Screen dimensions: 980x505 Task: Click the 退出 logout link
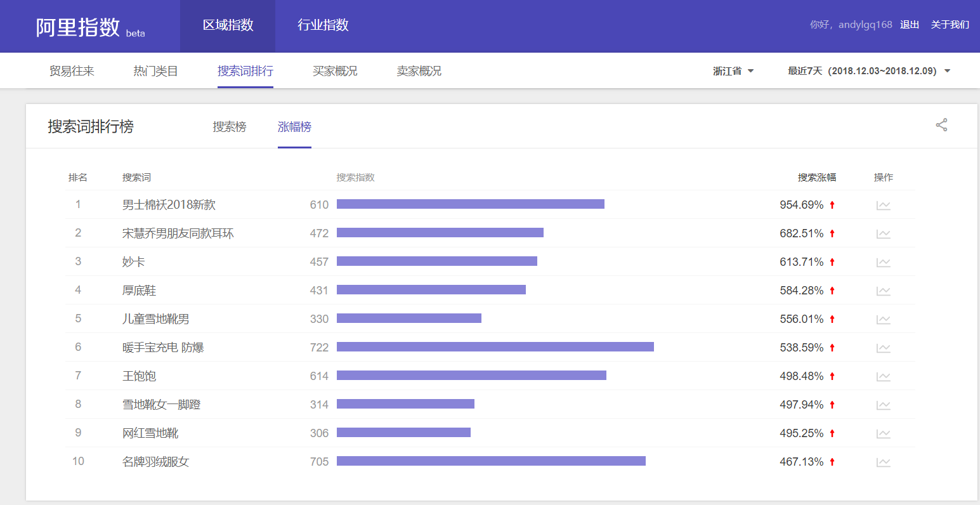click(x=909, y=25)
